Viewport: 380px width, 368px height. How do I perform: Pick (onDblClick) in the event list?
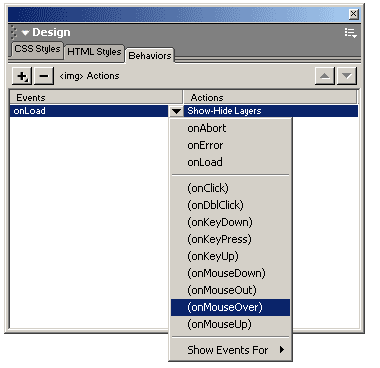[231, 205]
